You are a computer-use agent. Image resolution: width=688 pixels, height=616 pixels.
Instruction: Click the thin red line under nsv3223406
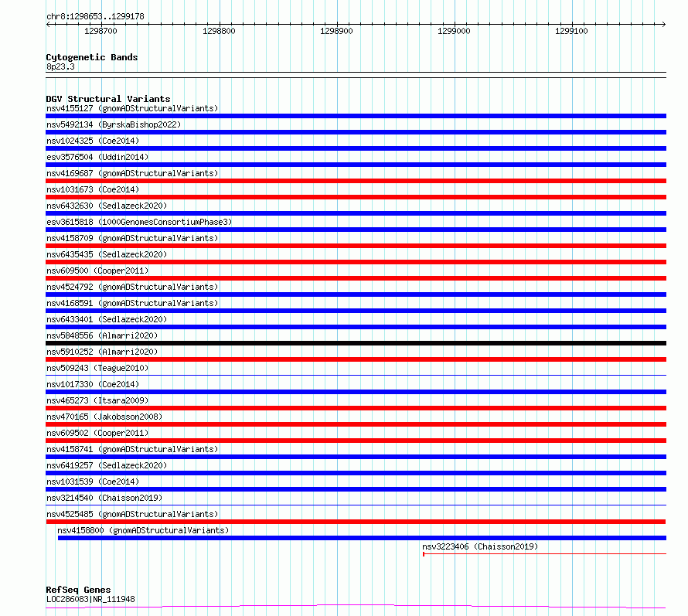[544, 554]
